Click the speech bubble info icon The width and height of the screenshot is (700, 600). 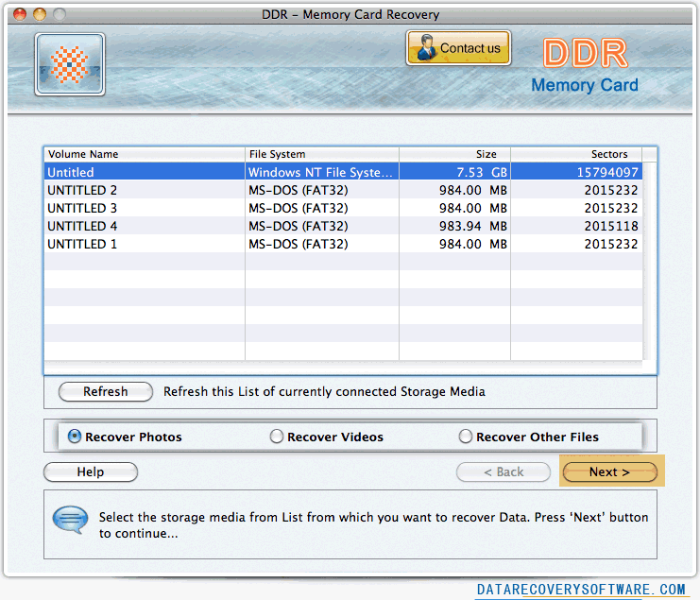click(x=70, y=520)
